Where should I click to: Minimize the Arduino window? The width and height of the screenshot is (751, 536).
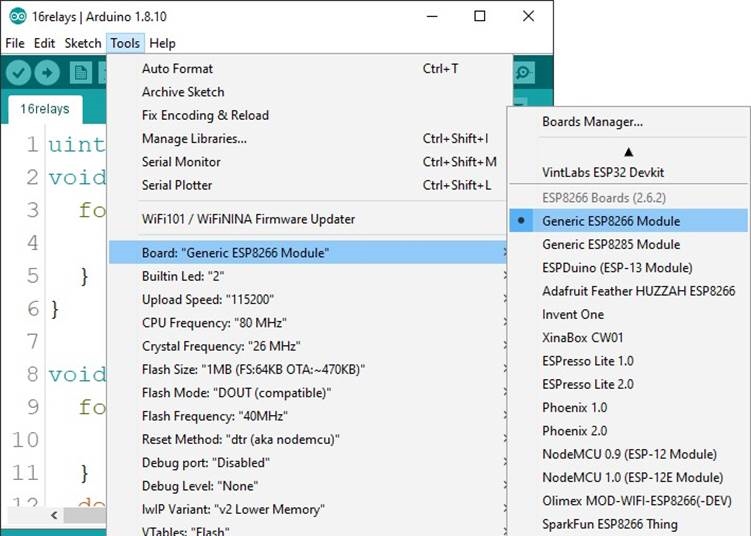tap(432, 16)
